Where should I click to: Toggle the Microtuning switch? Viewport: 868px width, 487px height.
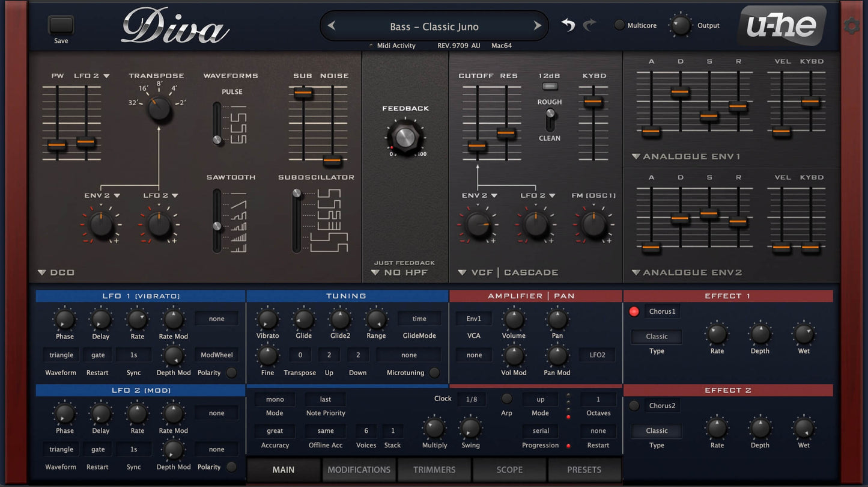click(x=434, y=373)
